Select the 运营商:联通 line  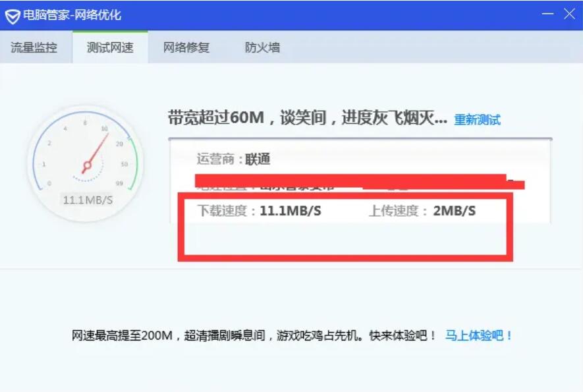[233, 159]
